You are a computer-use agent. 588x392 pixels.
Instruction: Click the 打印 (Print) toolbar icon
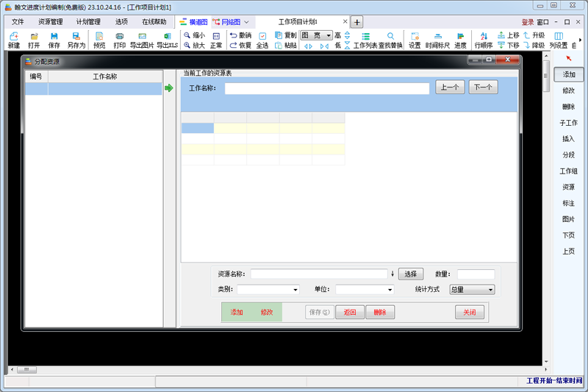click(119, 36)
